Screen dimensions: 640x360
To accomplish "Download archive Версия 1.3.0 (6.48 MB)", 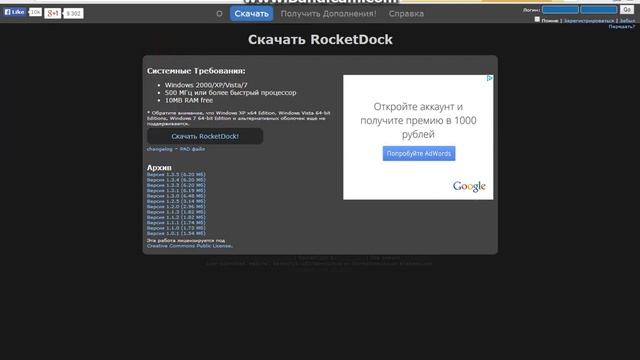I will [x=176, y=196].
